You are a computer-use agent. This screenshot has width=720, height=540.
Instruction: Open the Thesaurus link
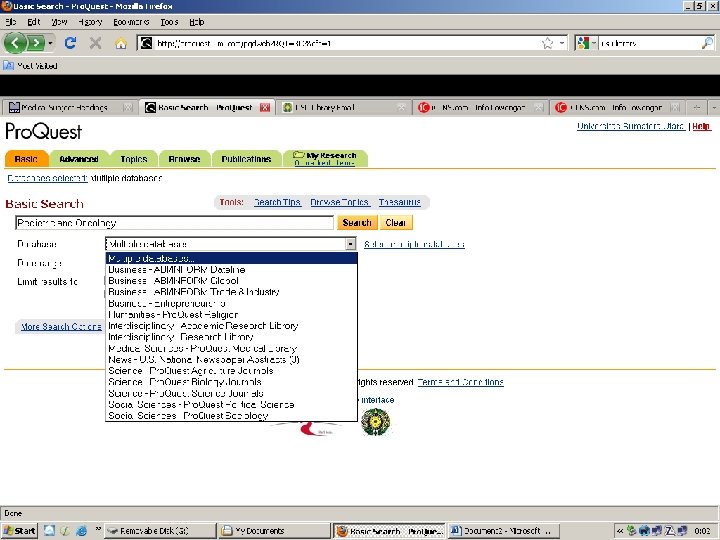(399, 202)
